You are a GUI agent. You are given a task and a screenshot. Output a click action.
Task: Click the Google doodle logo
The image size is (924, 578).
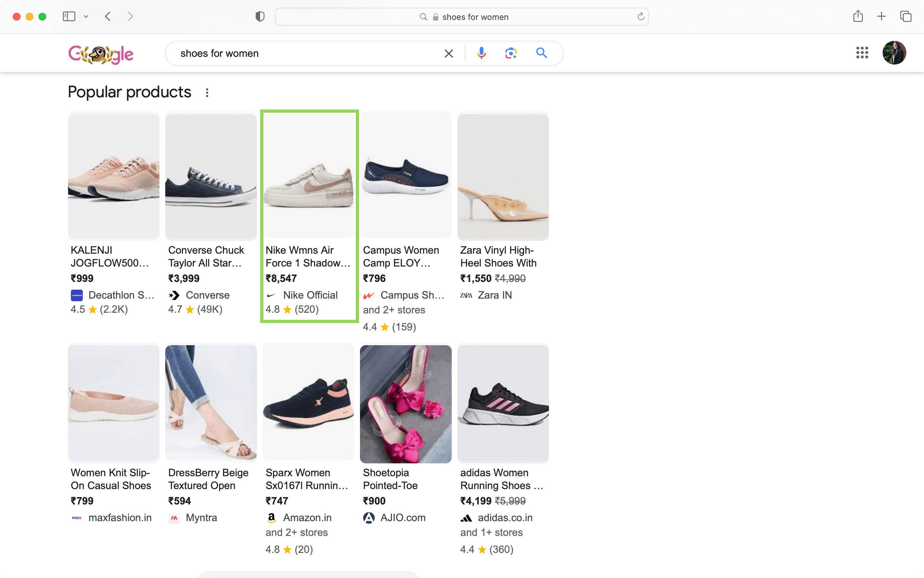[x=101, y=54]
